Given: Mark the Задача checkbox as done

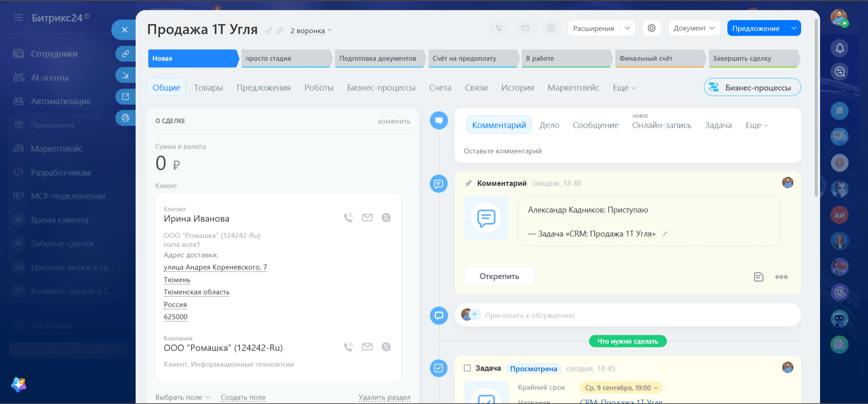Looking at the screenshot, I should (x=467, y=368).
